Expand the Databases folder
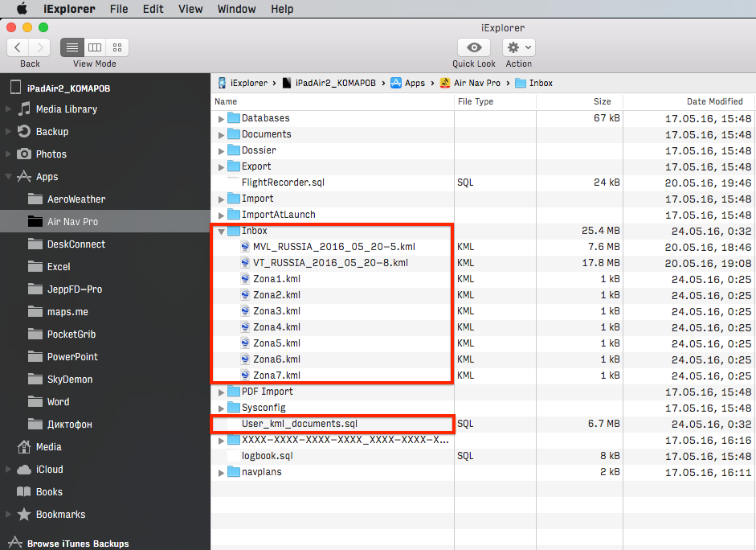This screenshot has height=550, width=756. pos(222,119)
